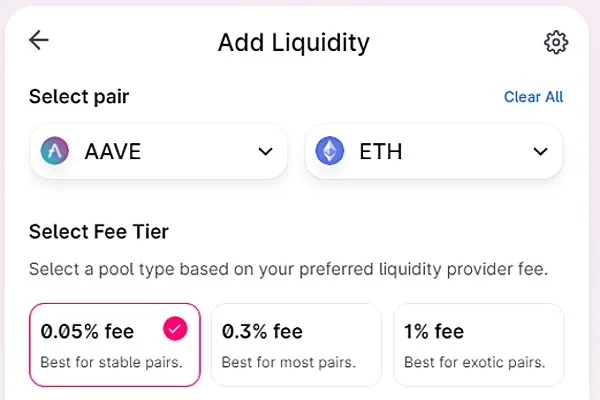Image resolution: width=600 pixels, height=400 pixels.
Task: Go back using the left arrow
Action: (x=39, y=40)
